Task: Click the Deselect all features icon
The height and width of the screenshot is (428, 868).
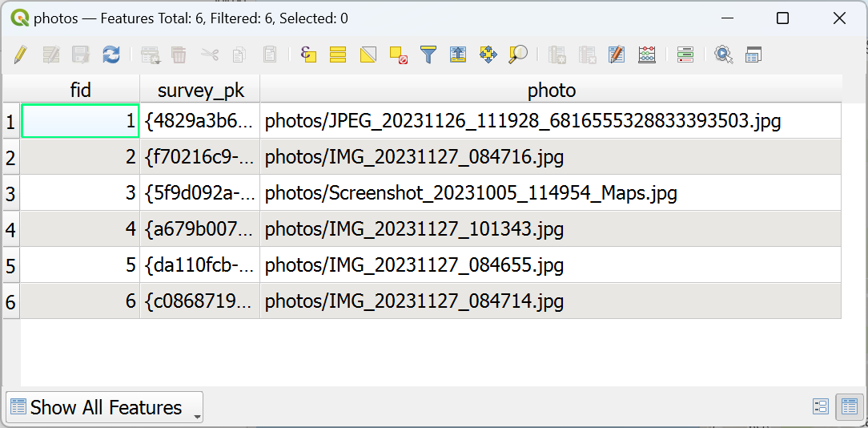Action: click(x=399, y=55)
